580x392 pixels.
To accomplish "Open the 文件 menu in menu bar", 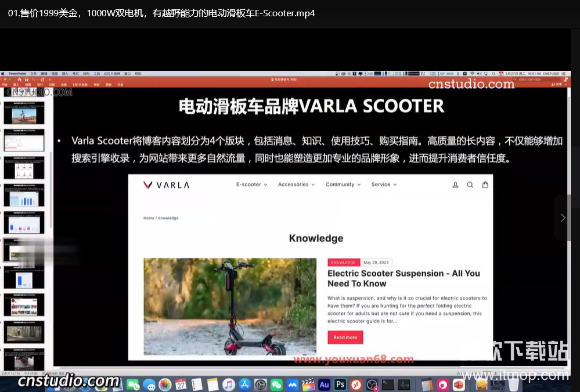I will pos(33,74).
